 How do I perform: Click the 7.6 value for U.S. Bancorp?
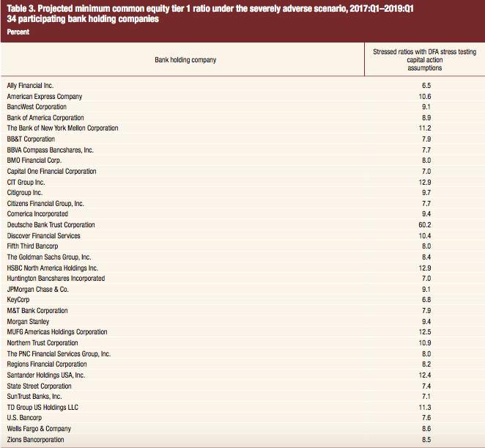click(x=426, y=418)
